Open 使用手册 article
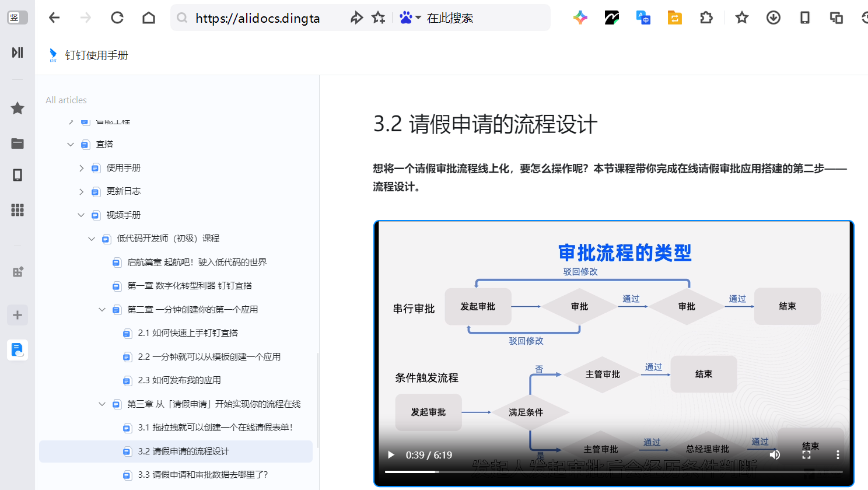Image resolution: width=868 pixels, height=490 pixels. pos(124,168)
